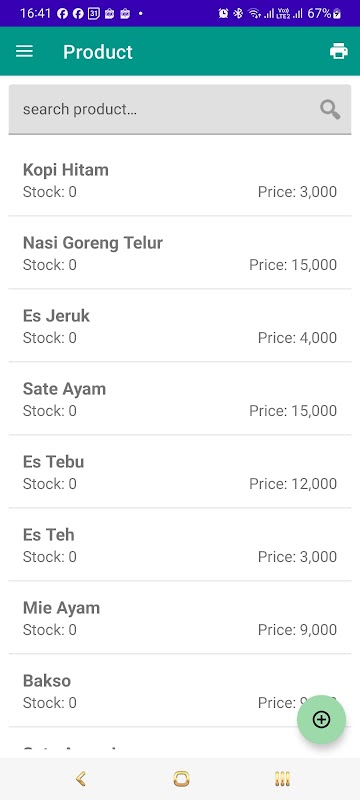Tap Price: 12,000 on the Es Tebu row
The image size is (360, 800).
tap(293, 484)
